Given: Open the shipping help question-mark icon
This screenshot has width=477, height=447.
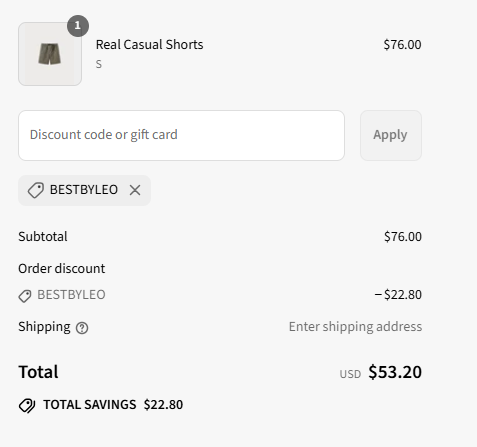Looking at the screenshot, I should [x=82, y=328].
